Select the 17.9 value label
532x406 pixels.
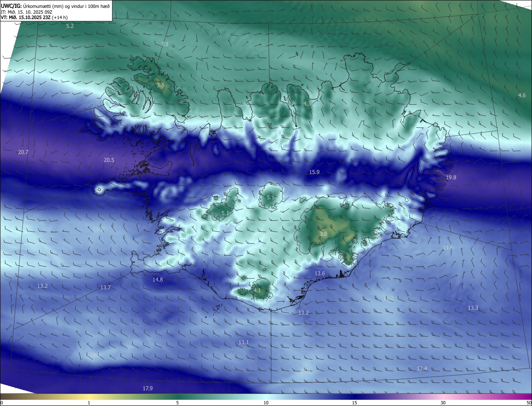click(148, 389)
